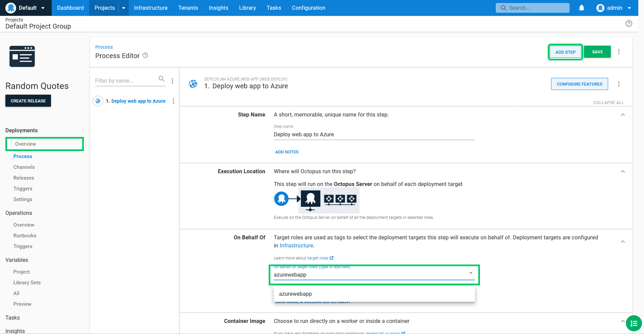Click the filter search magnifier icon
Image resolution: width=644 pixels, height=334 pixels.
pyautogui.click(x=161, y=79)
